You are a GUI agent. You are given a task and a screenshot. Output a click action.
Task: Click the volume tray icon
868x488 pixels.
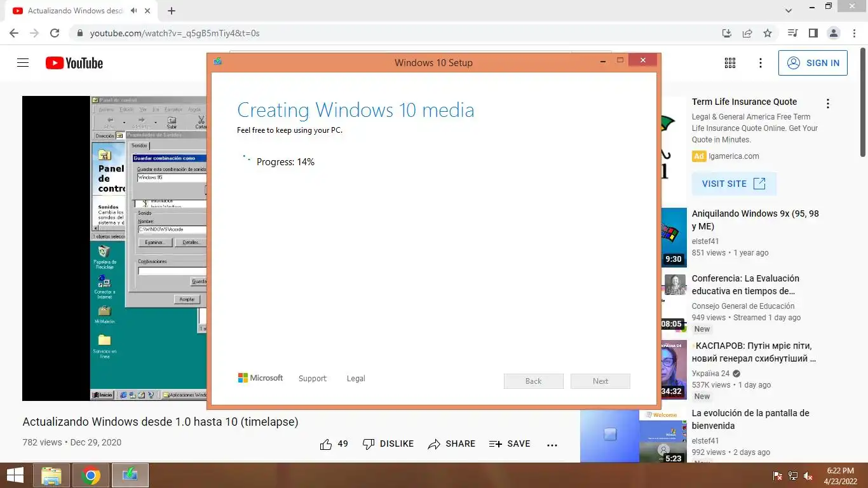click(x=809, y=475)
